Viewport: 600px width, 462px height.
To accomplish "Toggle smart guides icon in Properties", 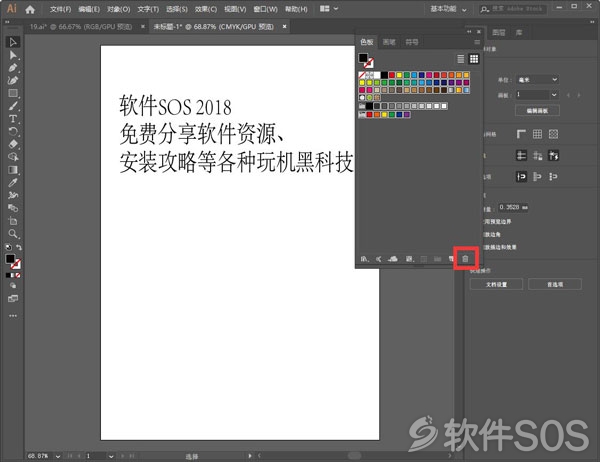I will pyautogui.click(x=553, y=155).
